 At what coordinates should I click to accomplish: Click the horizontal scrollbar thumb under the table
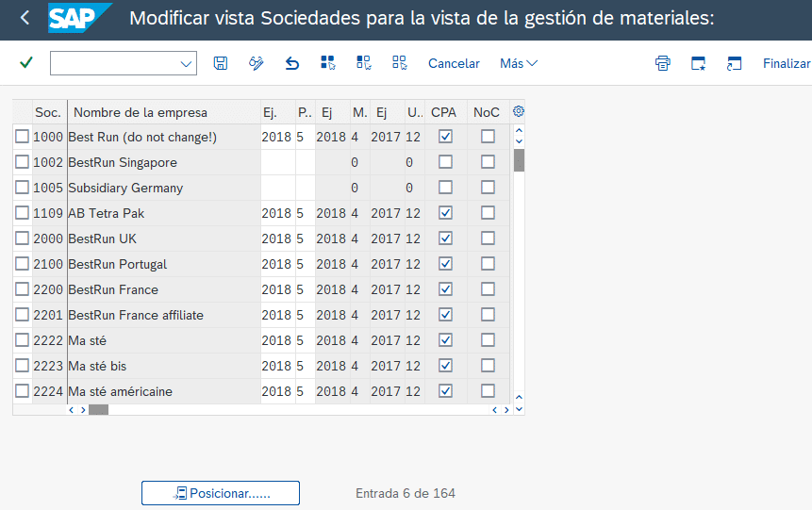[x=98, y=410]
